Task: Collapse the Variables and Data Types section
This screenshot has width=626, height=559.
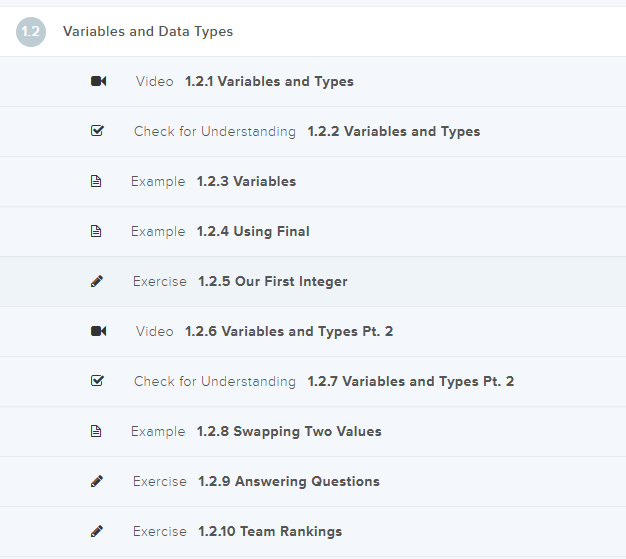Action: pos(148,31)
